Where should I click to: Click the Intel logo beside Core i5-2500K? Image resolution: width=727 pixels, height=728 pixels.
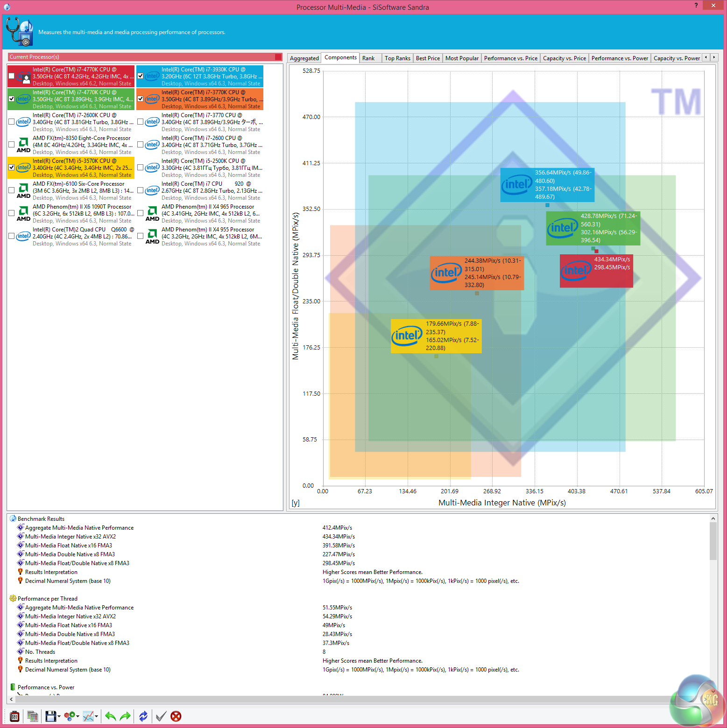(x=152, y=168)
